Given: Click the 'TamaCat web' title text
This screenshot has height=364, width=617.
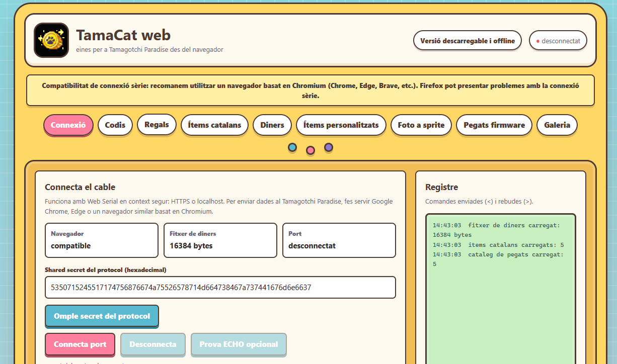Looking at the screenshot, I should [x=123, y=35].
